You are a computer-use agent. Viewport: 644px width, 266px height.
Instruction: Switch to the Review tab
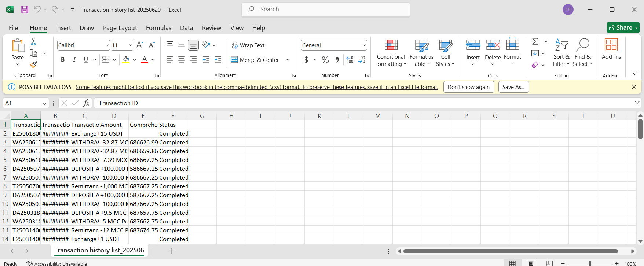tap(212, 28)
